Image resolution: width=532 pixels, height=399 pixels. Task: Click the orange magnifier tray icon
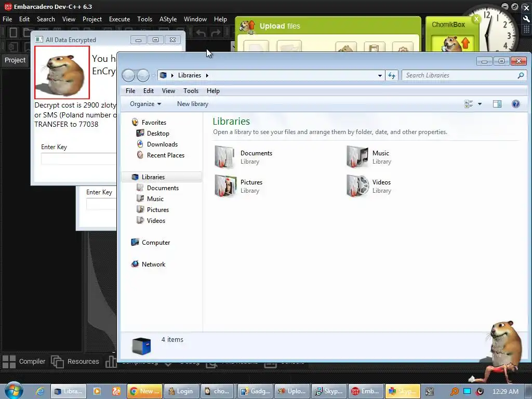[x=454, y=392]
